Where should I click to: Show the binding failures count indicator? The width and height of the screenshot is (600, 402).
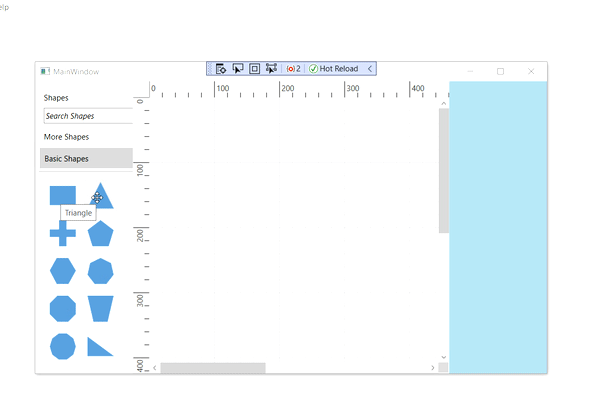(x=293, y=69)
